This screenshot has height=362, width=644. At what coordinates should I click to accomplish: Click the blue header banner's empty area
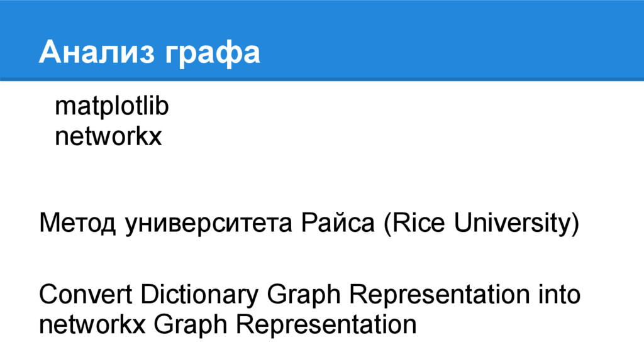point(452,41)
